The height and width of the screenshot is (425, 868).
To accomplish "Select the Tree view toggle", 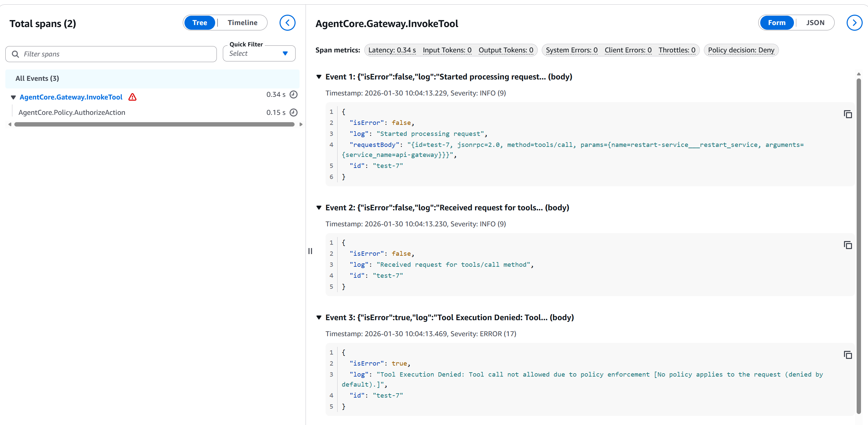I will tap(199, 23).
